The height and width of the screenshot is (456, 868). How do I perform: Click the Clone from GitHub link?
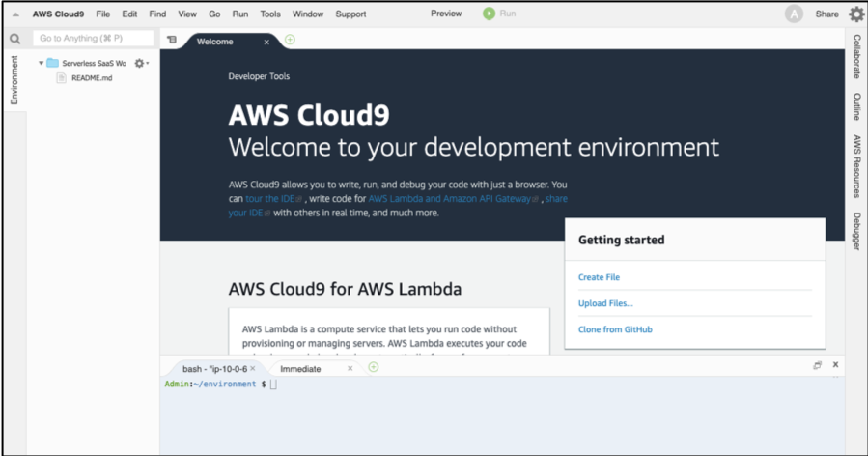click(x=615, y=329)
